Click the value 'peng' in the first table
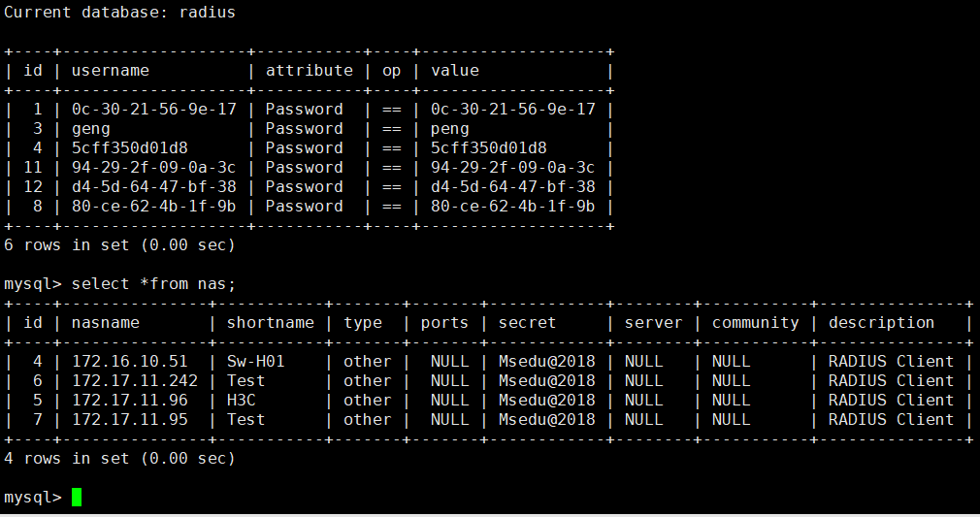Screen dimensions: 980x517 [x=450, y=128]
